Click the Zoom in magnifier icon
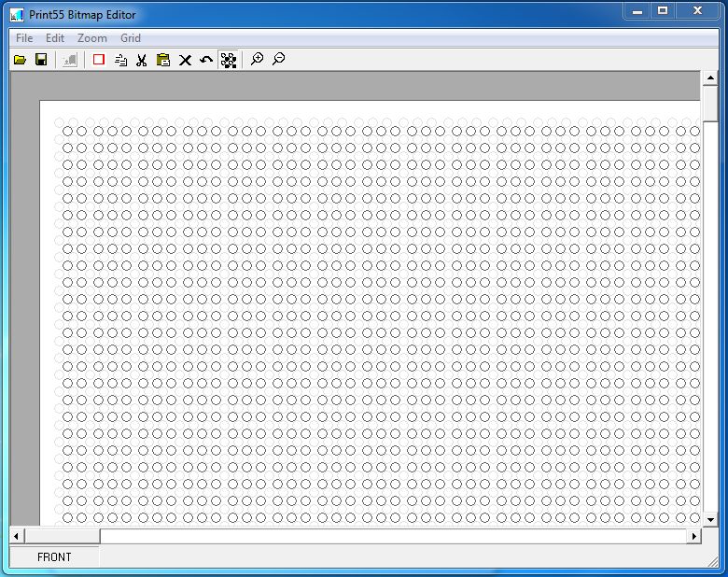Image resolution: width=728 pixels, height=577 pixels. (258, 60)
